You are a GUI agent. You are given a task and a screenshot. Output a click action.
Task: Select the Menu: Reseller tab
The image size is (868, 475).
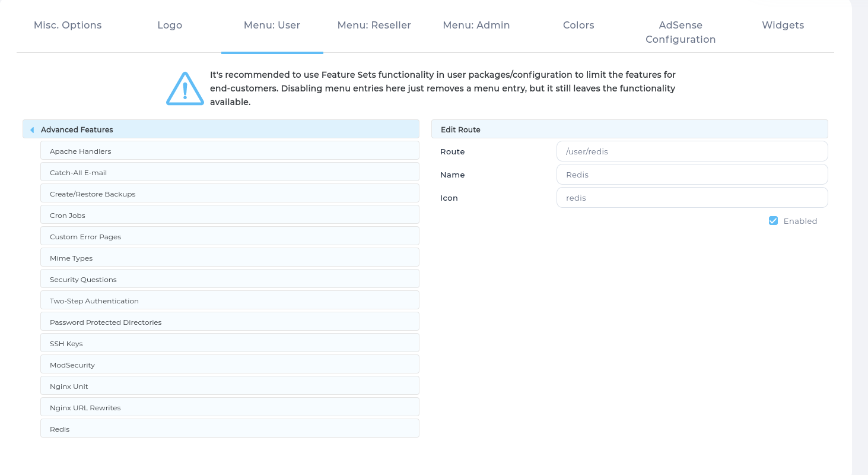click(x=374, y=26)
